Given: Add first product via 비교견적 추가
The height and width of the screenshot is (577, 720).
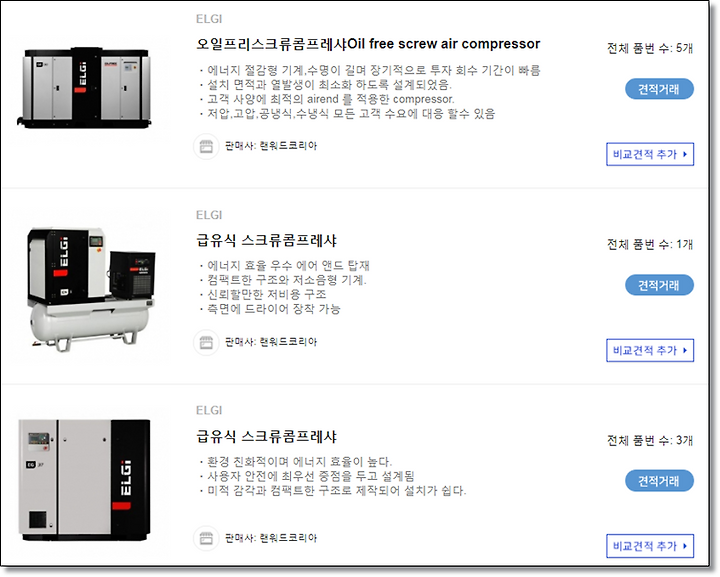Looking at the screenshot, I should (x=650, y=154).
